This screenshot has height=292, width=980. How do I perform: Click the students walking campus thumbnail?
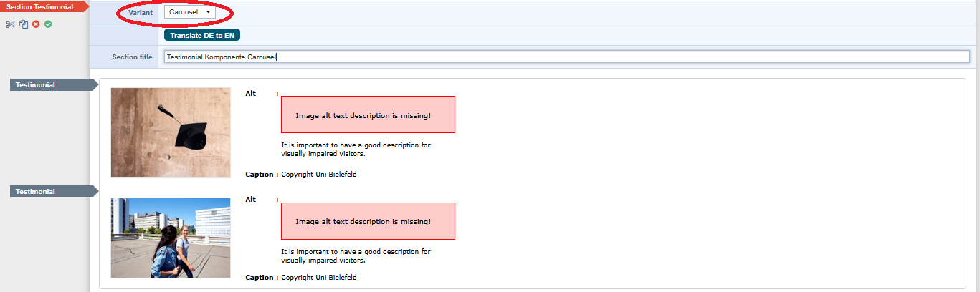pyautogui.click(x=171, y=238)
